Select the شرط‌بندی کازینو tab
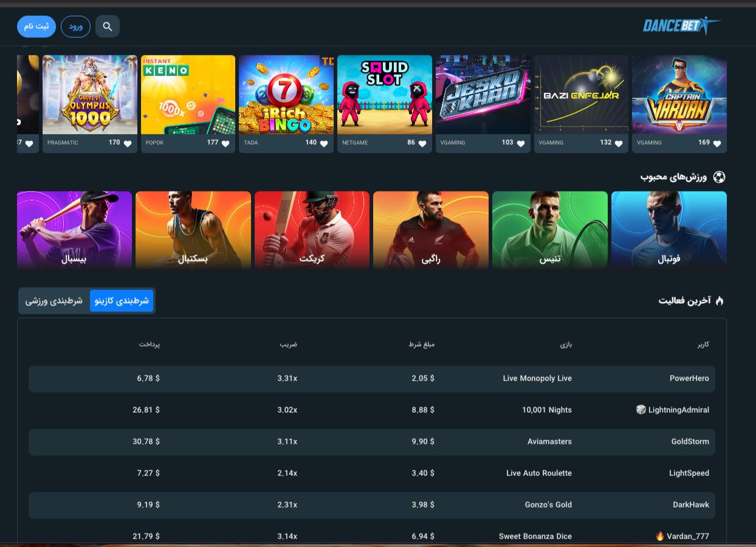Image resolution: width=756 pixels, height=547 pixels. [x=122, y=301]
